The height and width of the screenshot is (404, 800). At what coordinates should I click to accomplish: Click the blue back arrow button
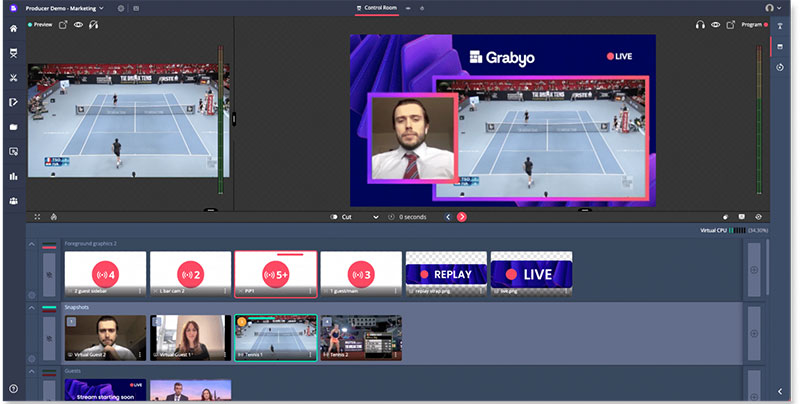pyautogui.click(x=447, y=217)
